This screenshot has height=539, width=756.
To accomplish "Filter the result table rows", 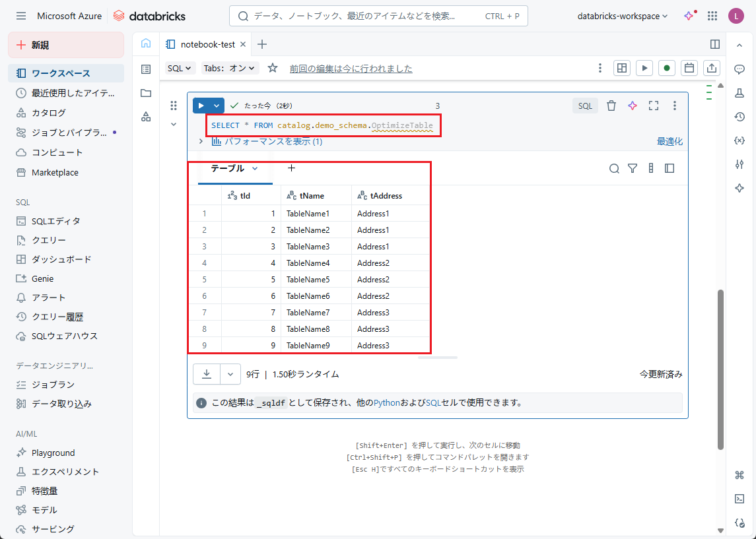I will pyautogui.click(x=633, y=169).
